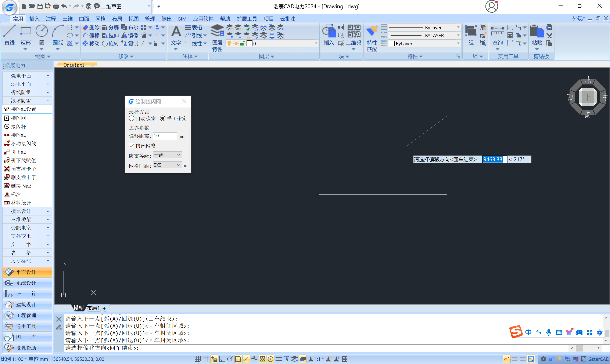
Task: Open the 图层特性 layer properties manager
Action: 217,31
